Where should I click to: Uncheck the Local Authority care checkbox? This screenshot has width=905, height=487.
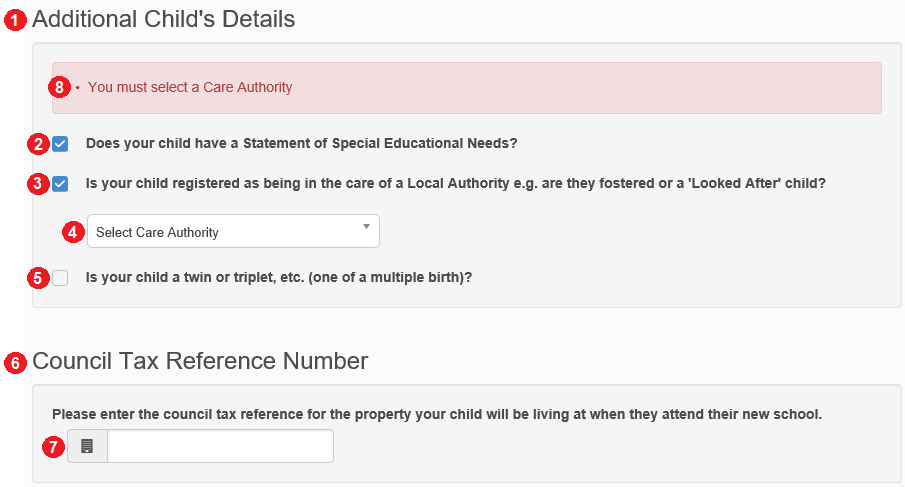tap(60, 184)
